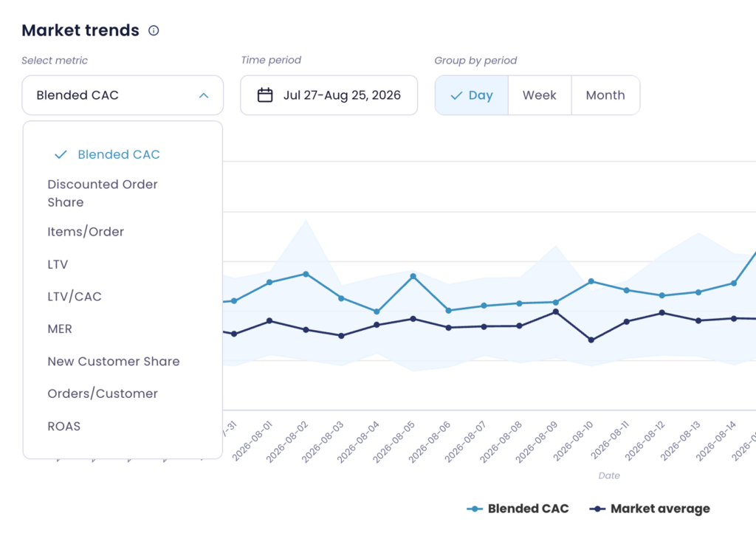Image resolution: width=756 pixels, height=550 pixels.
Task: Toggle the Market average series legend label
Action: tap(660, 509)
